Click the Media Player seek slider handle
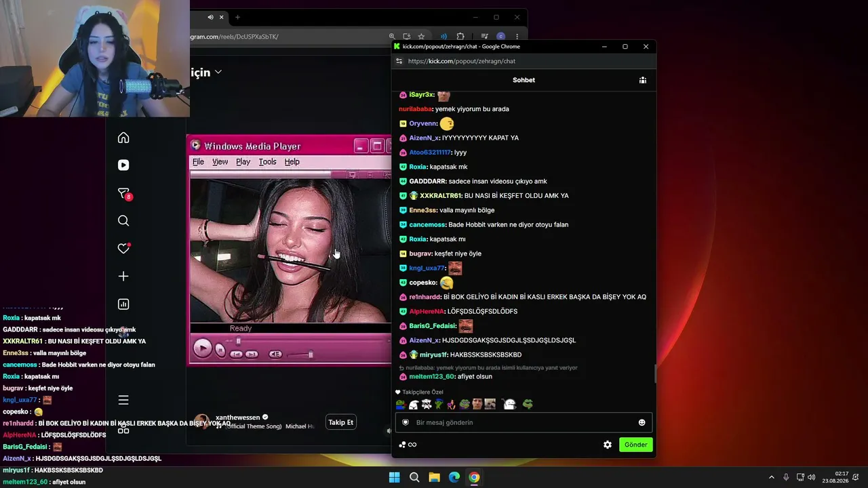 pos(238,341)
